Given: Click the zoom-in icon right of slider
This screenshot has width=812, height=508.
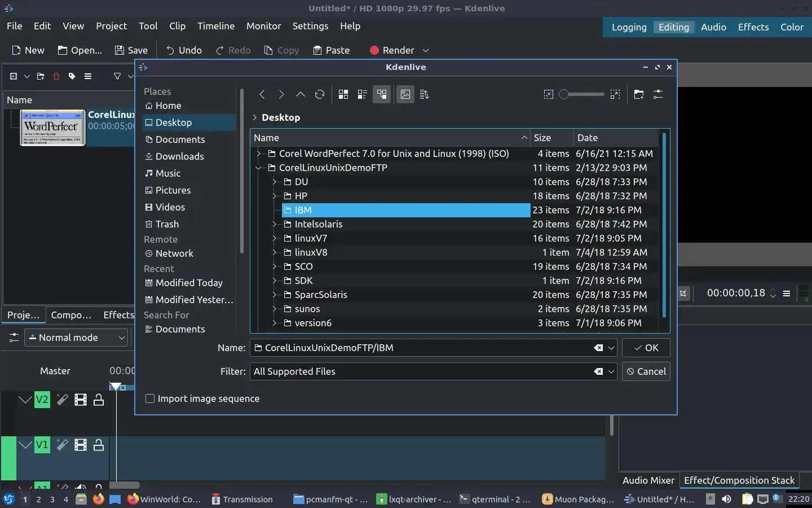Looking at the screenshot, I should [615, 95].
